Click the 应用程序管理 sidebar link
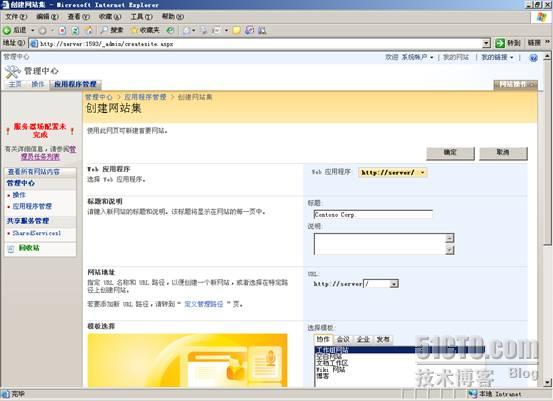The width and height of the screenshot is (553, 401). [x=32, y=206]
